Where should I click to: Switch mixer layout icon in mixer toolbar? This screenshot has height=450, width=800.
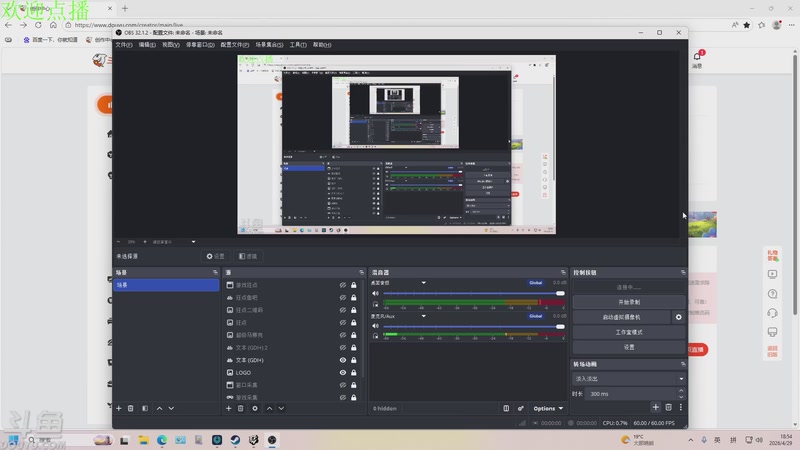[x=506, y=408]
